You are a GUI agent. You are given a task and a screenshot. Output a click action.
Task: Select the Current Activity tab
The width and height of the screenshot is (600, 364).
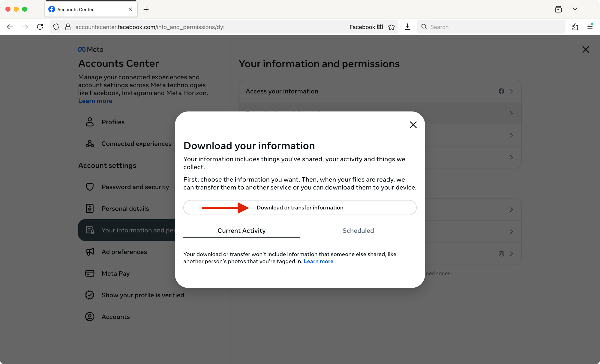click(242, 230)
